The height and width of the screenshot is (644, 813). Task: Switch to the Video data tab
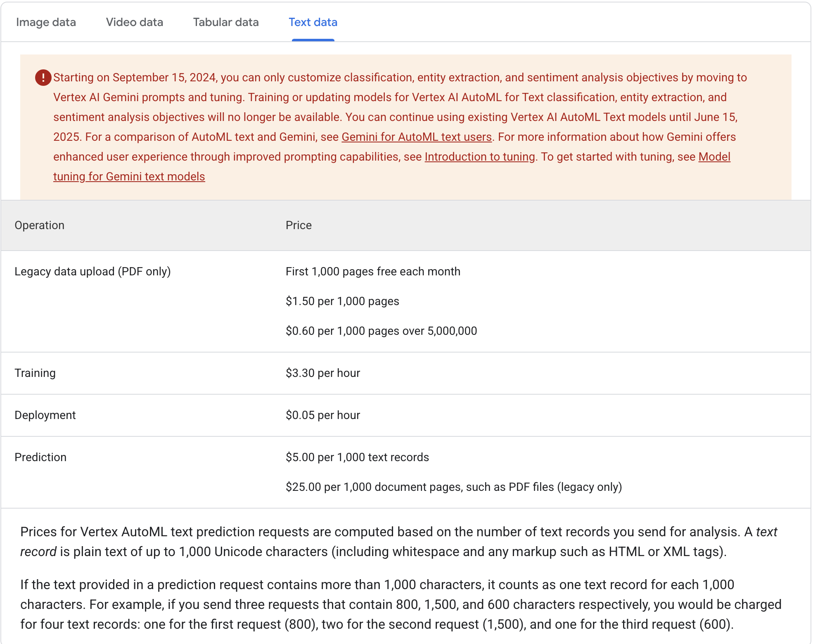tap(135, 22)
